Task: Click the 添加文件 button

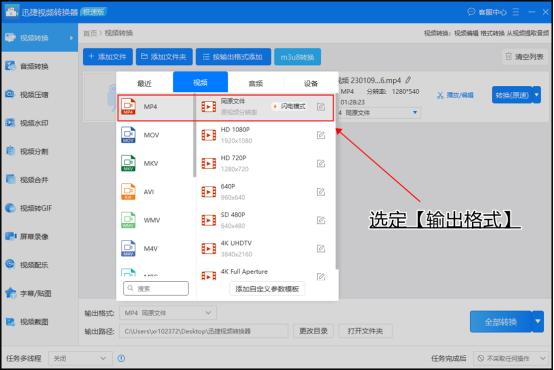Action: [x=108, y=57]
